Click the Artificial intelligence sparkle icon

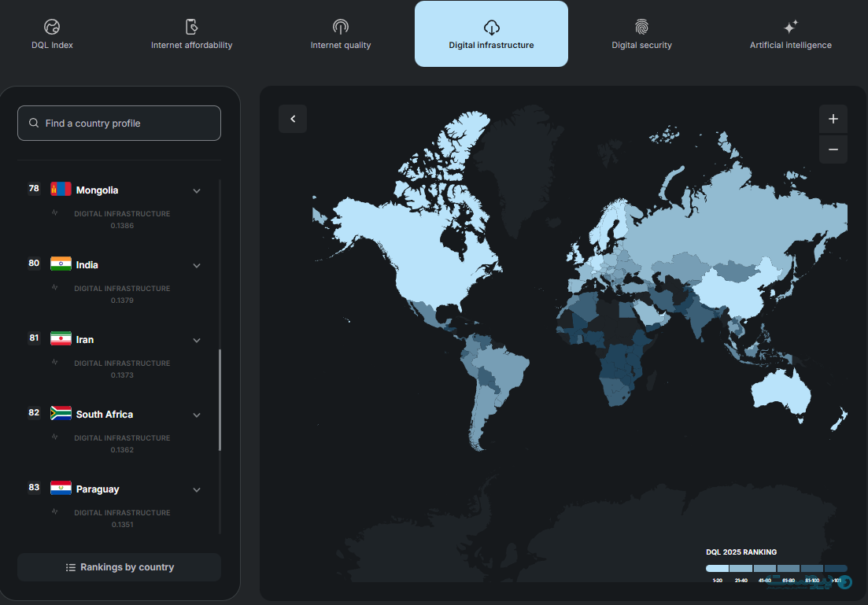click(x=790, y=28)
